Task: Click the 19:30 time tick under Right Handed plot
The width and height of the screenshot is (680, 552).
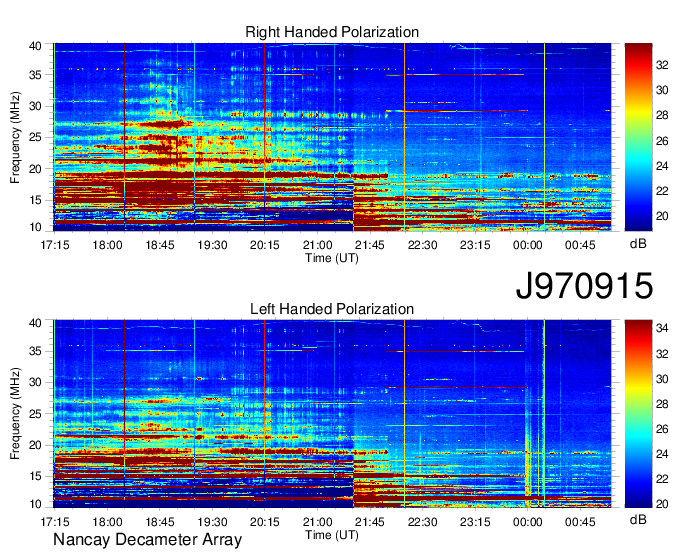Action: point(212,245)
